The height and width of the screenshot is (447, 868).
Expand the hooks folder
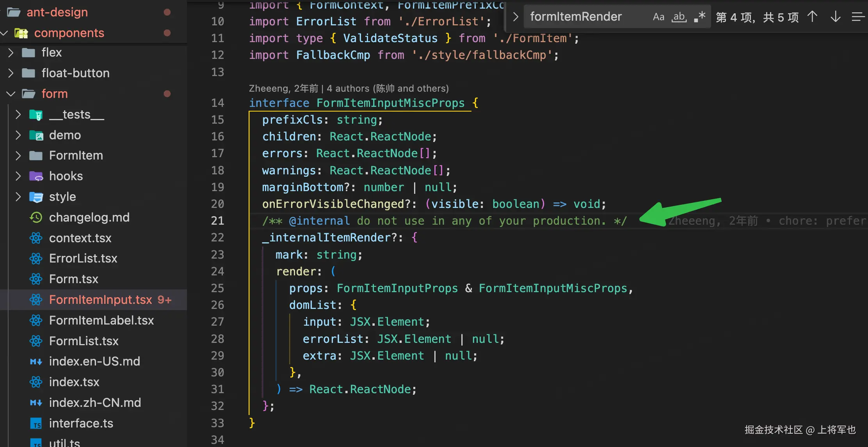coord(18,176)
